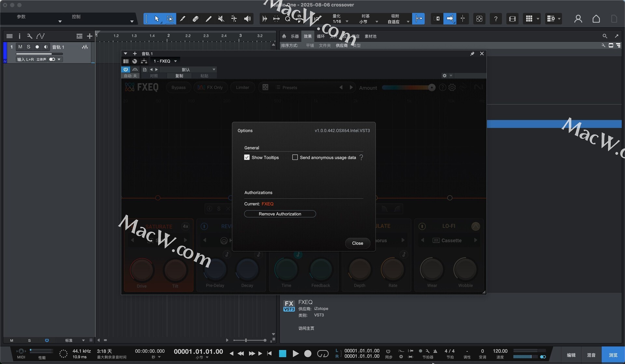Add a new track with plus icon
This screenshot has height=364, width=625.
click(90, 36)
